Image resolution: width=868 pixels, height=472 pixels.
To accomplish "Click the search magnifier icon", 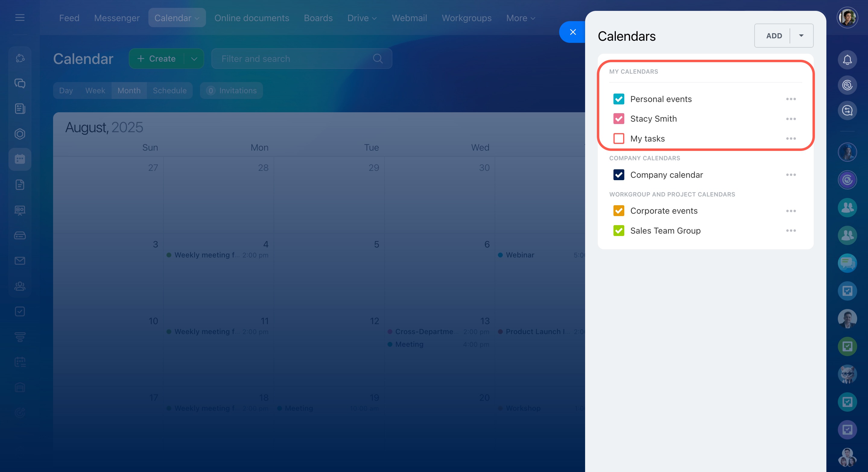I will click(x=378, y=59).
